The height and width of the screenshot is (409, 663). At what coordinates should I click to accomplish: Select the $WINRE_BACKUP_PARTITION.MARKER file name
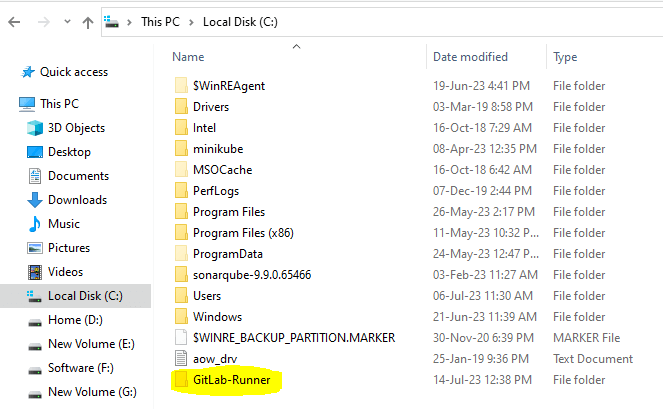pyautogui.click(x=294, y=338)
